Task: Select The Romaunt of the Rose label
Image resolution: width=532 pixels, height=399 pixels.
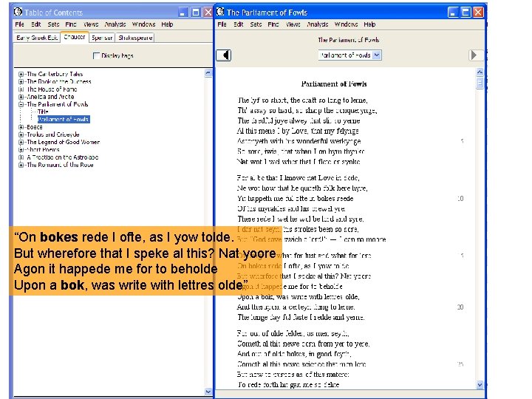Action: click(x=60, y=165)
